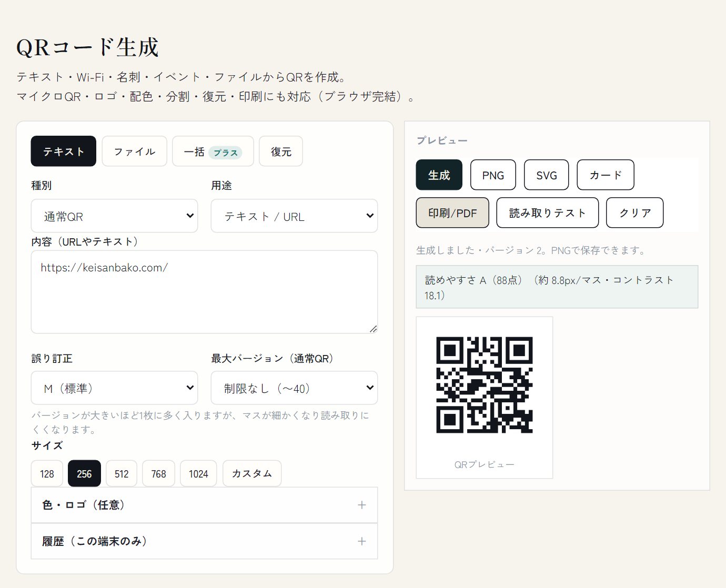This screenshot has height=588, width=726.
Task: Click the generated QR code preview image
Action: tap(485, 385)
